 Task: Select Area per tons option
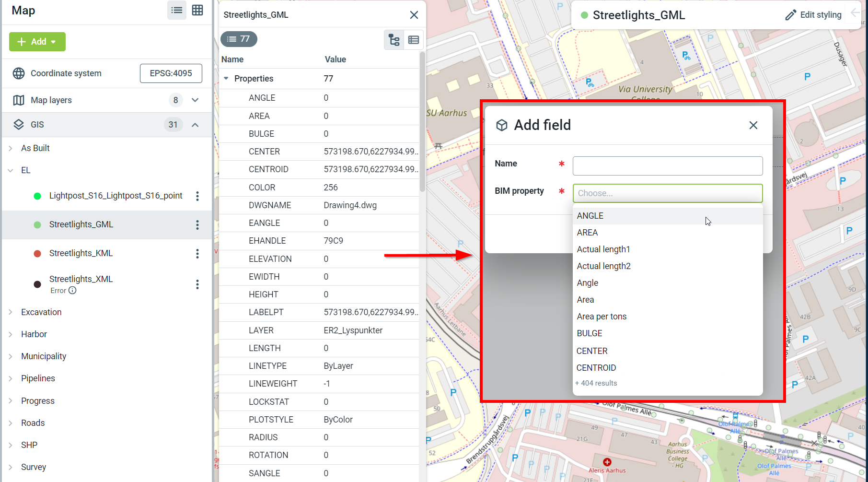(x=602, y=317)
